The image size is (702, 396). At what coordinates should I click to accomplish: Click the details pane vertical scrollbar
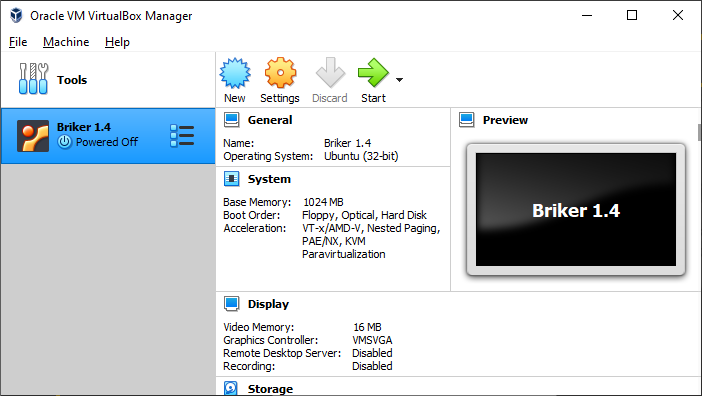click(699, 132)
